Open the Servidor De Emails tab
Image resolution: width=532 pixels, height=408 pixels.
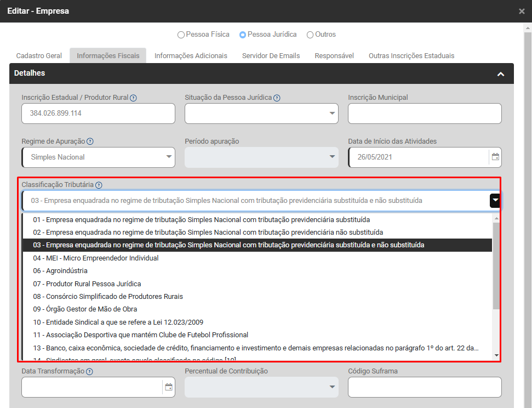pyautogui.click(x=271, y=56)
